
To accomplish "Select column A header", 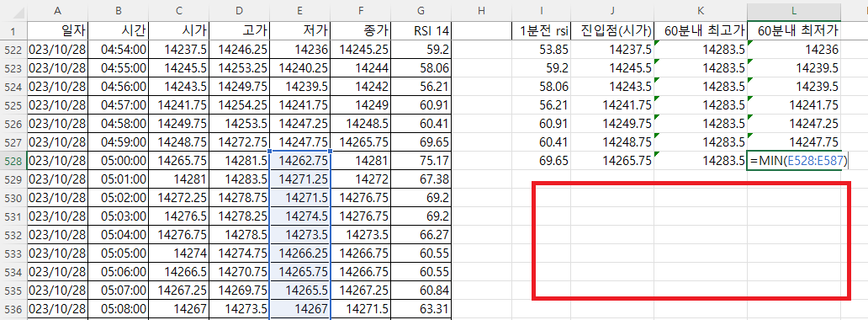I will [x=57, y=11].
